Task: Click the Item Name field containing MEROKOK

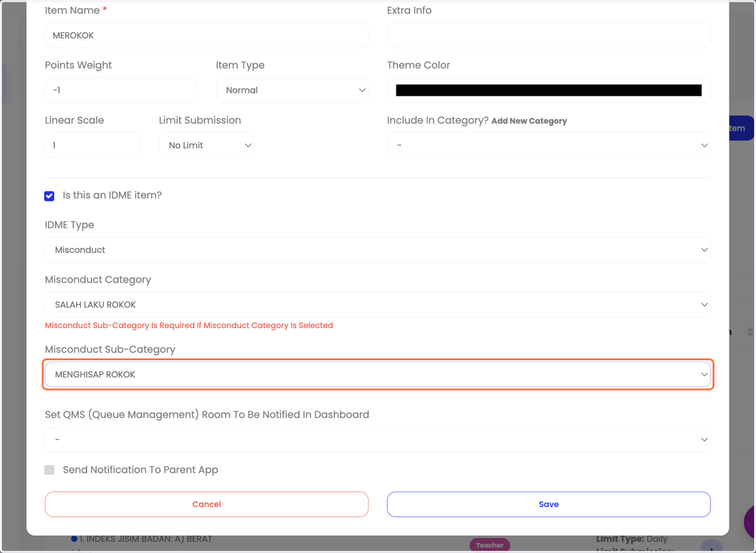Action: [x=207, y=35]
